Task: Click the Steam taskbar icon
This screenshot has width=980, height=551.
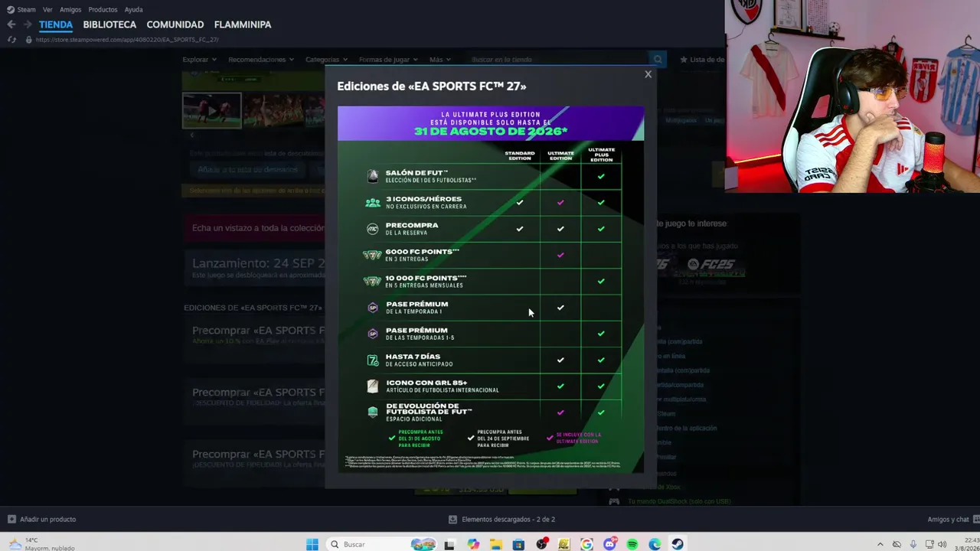Action: (x=678, y=544)
